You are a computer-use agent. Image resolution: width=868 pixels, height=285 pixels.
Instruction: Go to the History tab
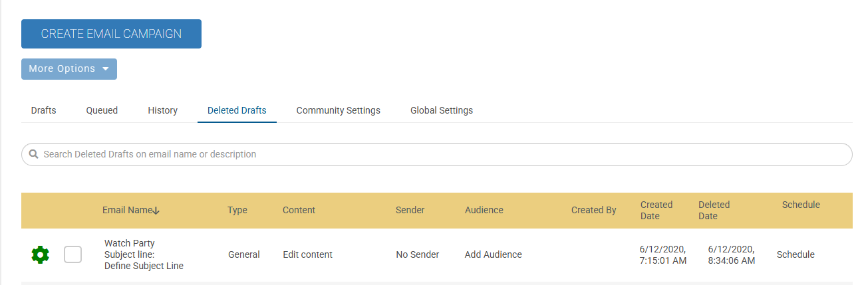163,110
